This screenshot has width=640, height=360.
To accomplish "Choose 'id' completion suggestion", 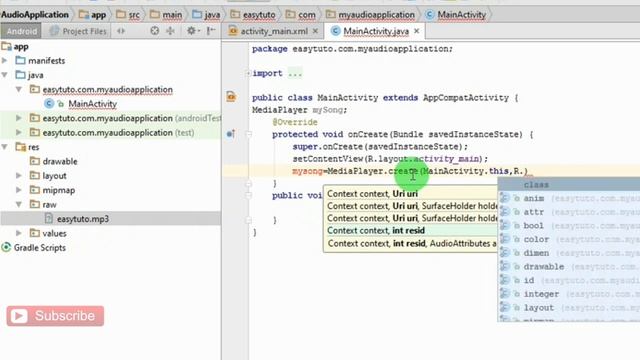I will (569, 280).
